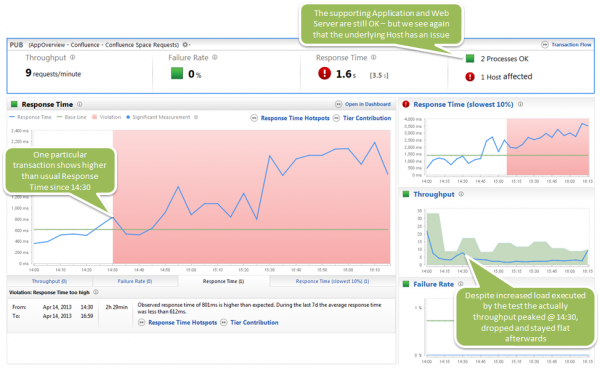This screenshot has height=369, width=600.
Task: Toggle the Significant Measurement legend entry
Action: coord(158,117)
